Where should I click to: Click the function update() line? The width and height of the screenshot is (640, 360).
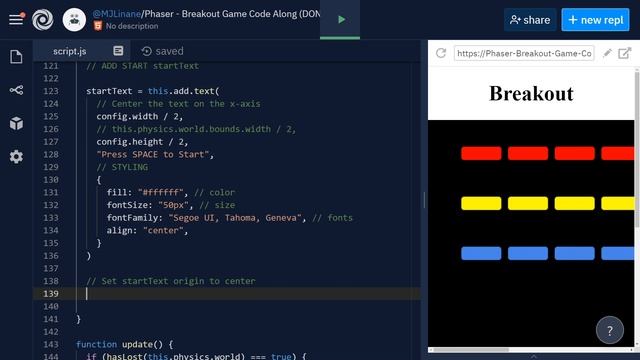124,344
